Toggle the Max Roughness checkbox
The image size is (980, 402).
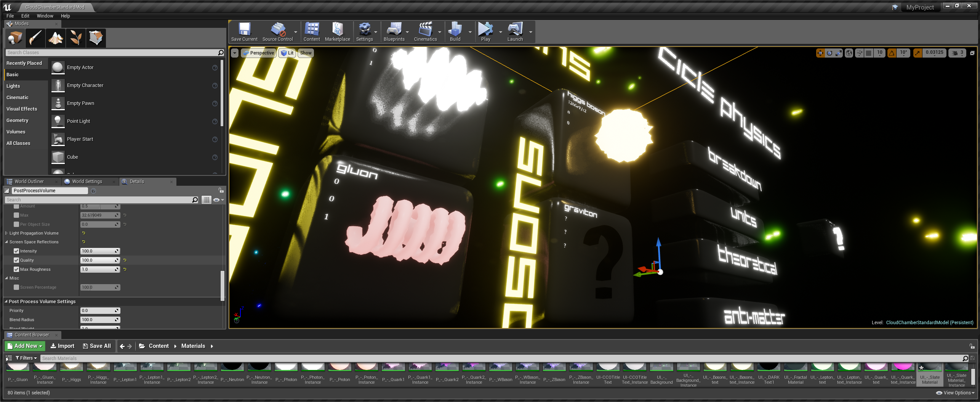(16, 269)
